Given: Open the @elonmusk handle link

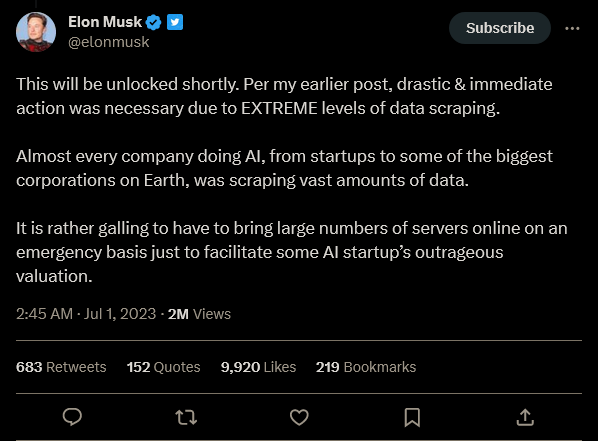Looking at the screenshot, I should coord(108,42).
